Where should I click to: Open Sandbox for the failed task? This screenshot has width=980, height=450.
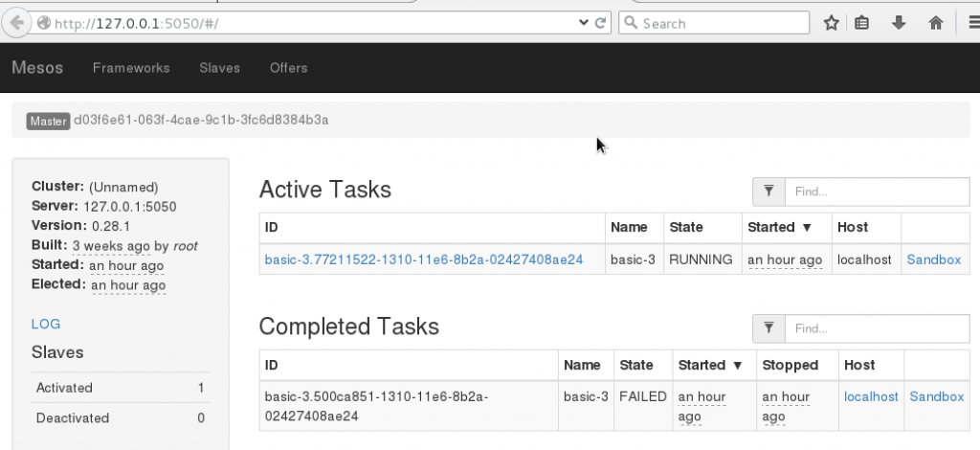pos(937,396)
